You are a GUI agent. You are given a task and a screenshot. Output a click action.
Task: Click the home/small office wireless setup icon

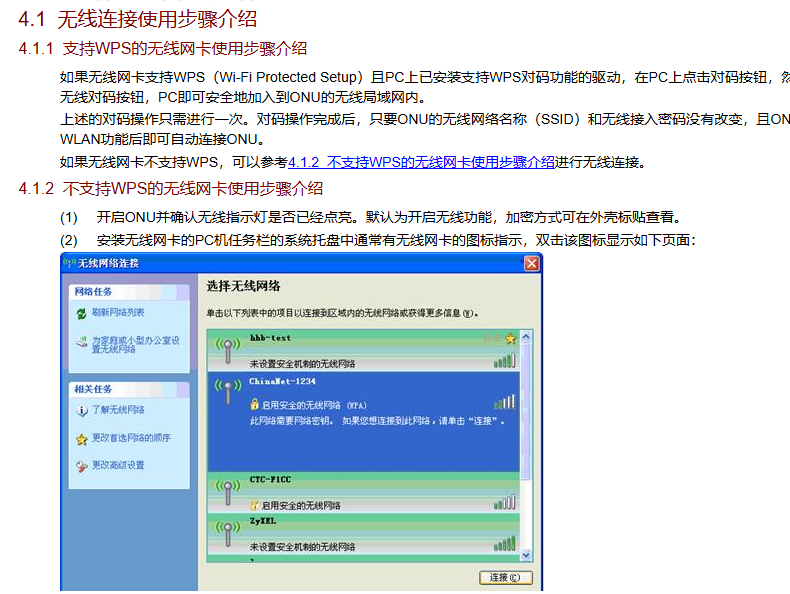81,342
